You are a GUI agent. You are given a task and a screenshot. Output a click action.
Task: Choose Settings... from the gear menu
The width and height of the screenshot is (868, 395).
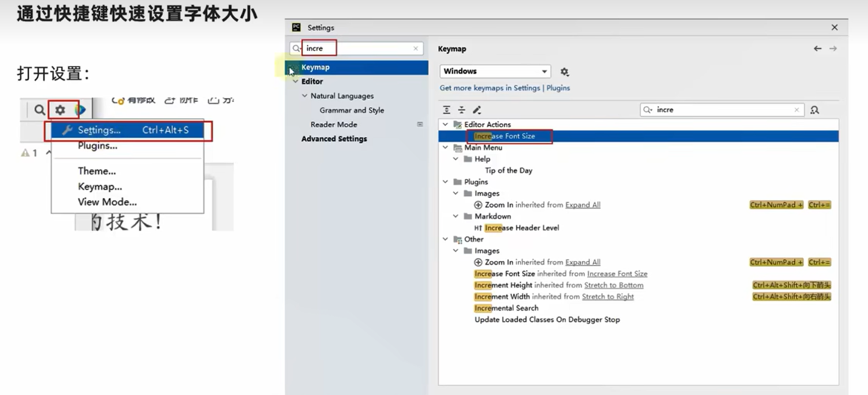click(x=127, y=130)
